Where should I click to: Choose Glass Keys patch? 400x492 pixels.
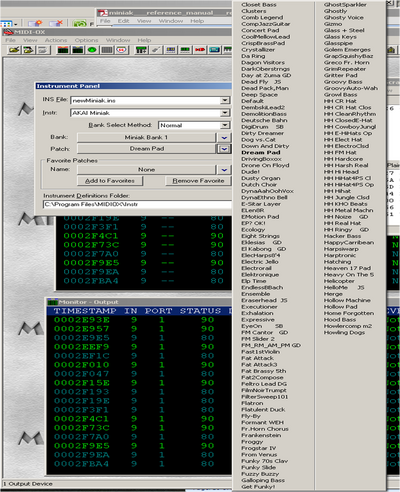[340, 37]
